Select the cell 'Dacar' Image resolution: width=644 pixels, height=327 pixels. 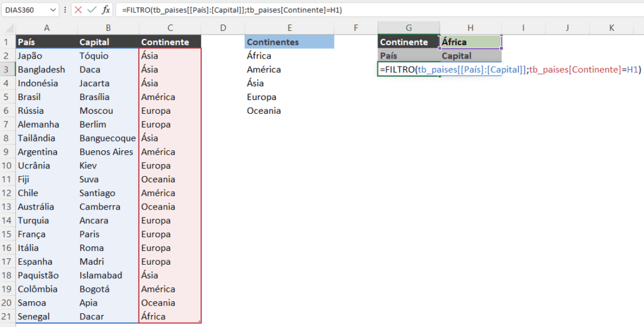108,316
